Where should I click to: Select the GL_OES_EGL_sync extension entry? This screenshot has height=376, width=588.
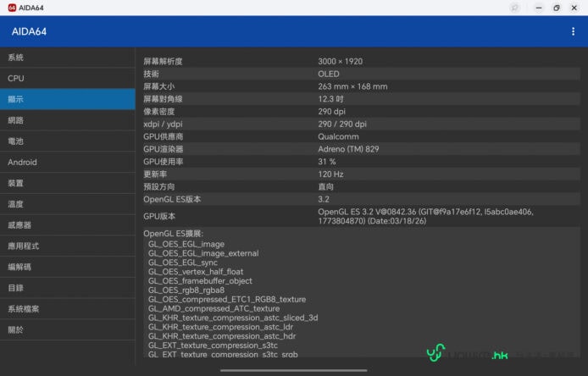(x=183, y=263)
